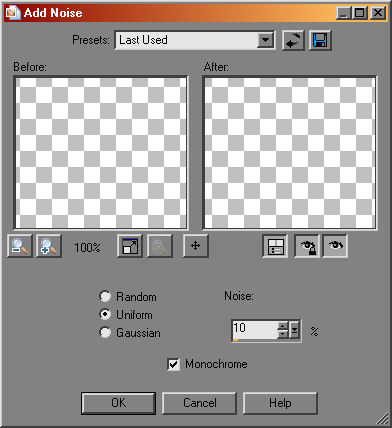The height and width of the screenshot is (428, 392).
Task: Decrease Noise value with down arrow
Action: 283,334
